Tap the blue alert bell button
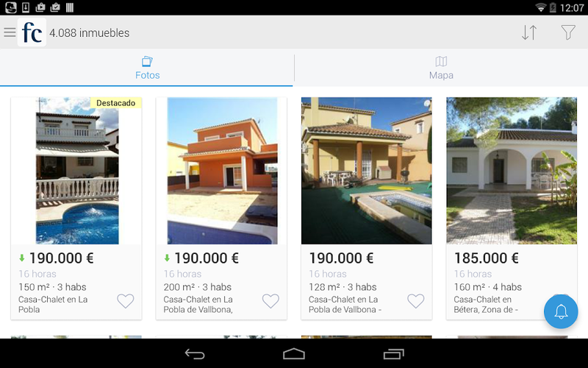This screenshot has width=588, height=368. point(561,311)
